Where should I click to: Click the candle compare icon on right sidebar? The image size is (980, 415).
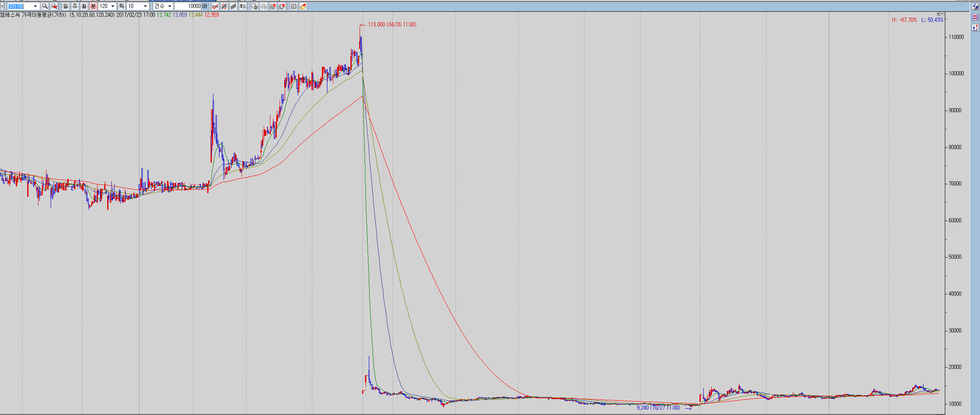(975, 17)
